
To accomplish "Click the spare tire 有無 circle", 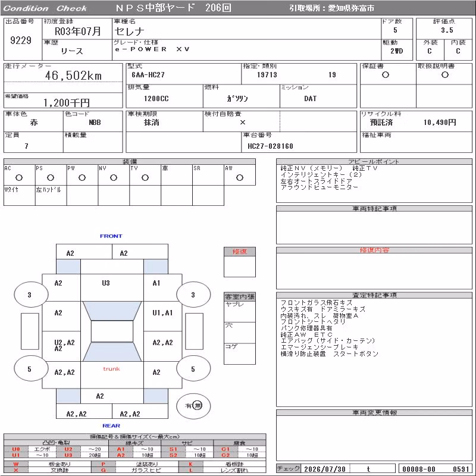I will coord(193,406).
